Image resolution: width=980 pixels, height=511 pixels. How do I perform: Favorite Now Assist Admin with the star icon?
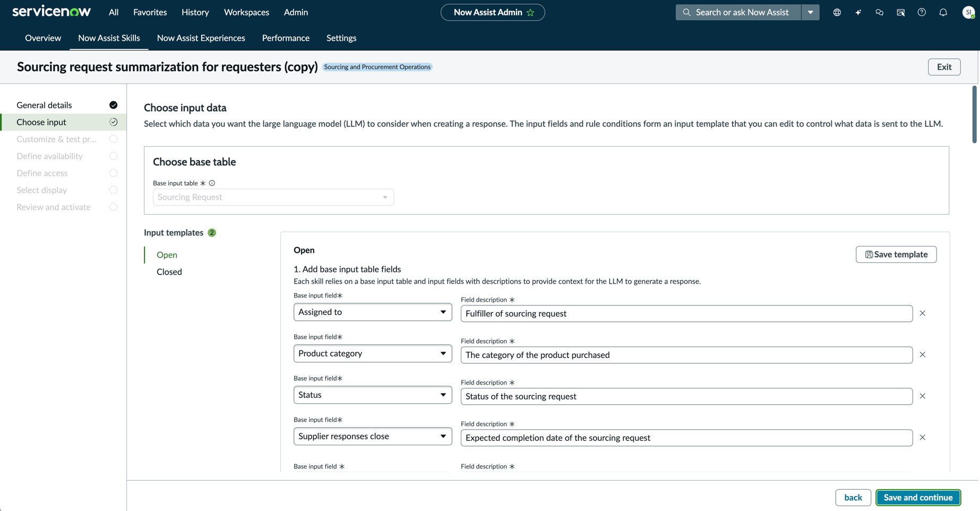[x=530, y=12]
